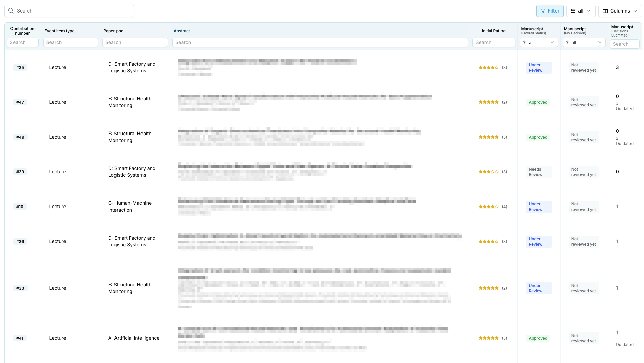Image resolution: width=644 pixels, height=363 pixels.
Task: Toggle the Approved badge on contribution #47
Action: (x=538, y=102)
